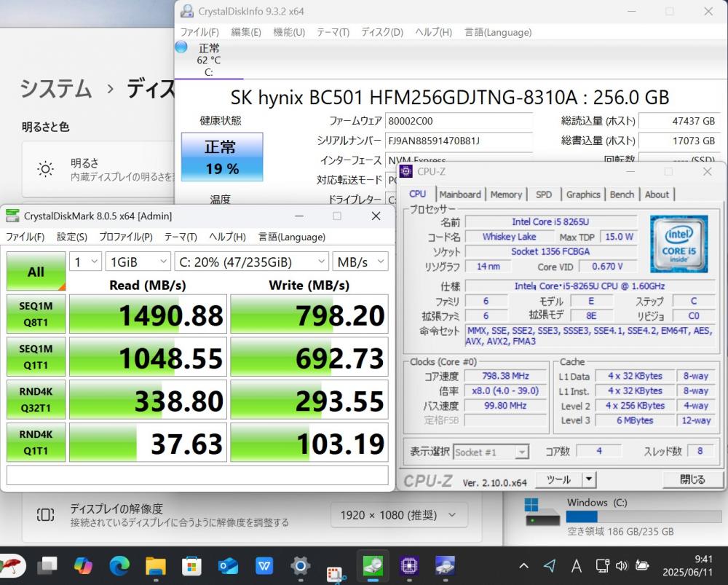
Task: Switch to Graphics tab in CPU-Z
Action: pyautogui.click(x=583, y=195)
